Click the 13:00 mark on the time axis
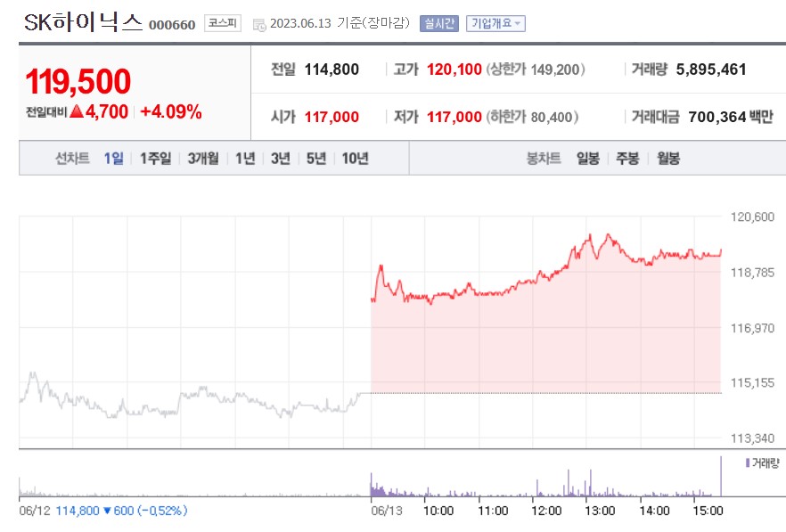 tap(600, 511)
